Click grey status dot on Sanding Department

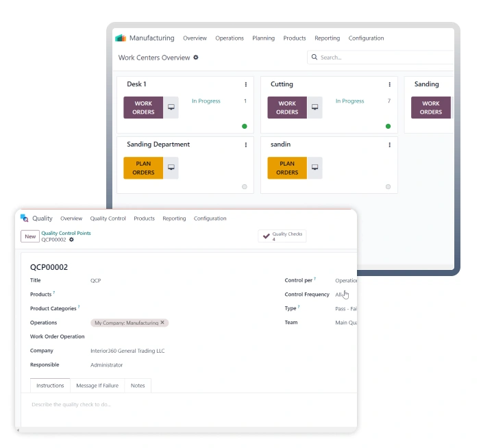(x=245, y=187)
